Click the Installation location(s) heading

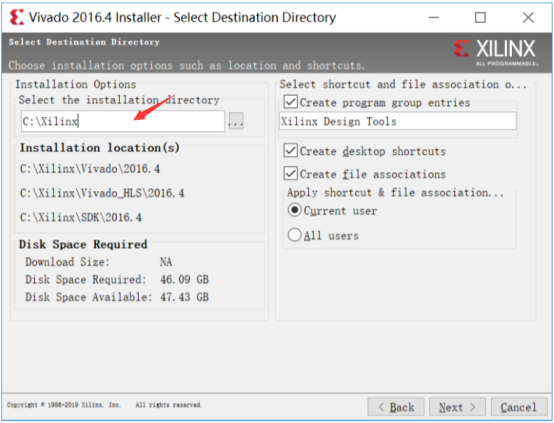click(x=99, y=148)
